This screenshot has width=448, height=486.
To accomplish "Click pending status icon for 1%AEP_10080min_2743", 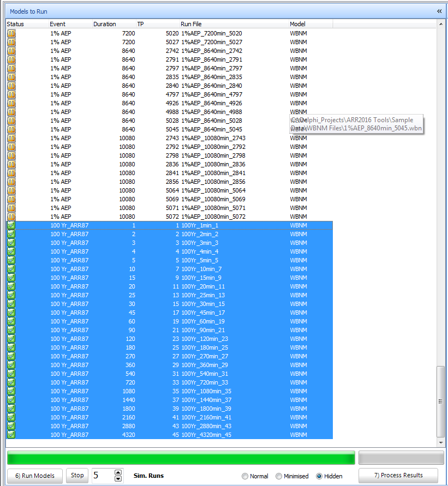I will point(11,138).
